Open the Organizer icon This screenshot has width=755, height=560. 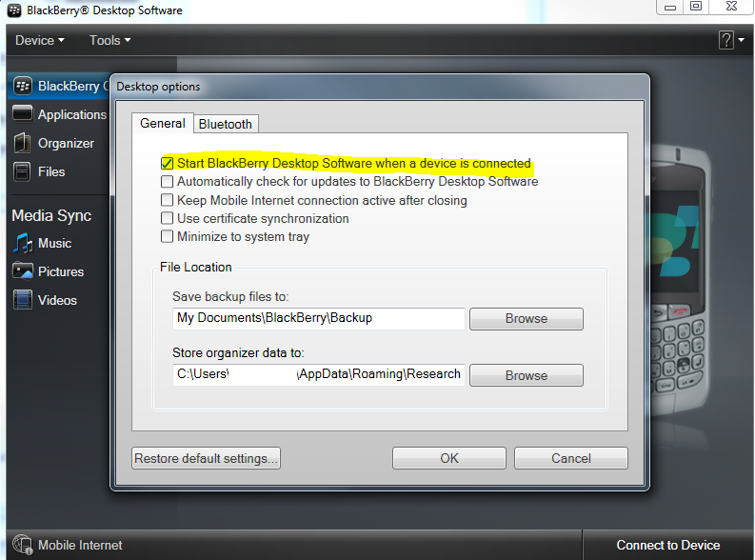tap(22, 143)
